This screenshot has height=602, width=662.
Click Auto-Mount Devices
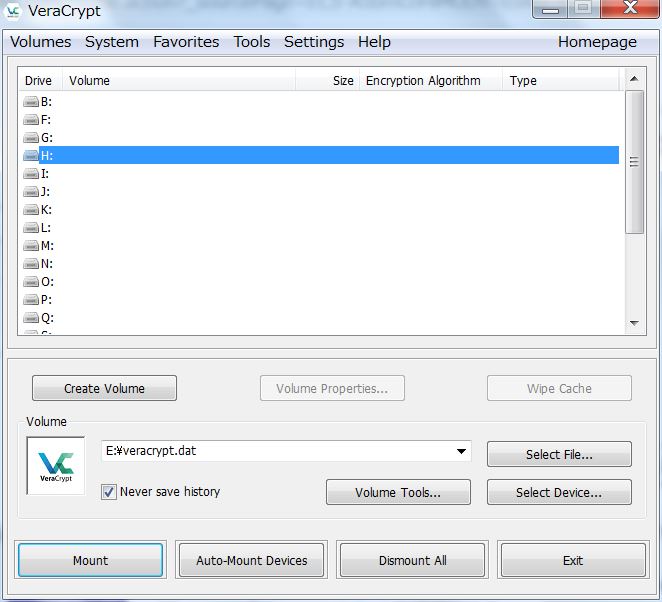tap(252, 561)
